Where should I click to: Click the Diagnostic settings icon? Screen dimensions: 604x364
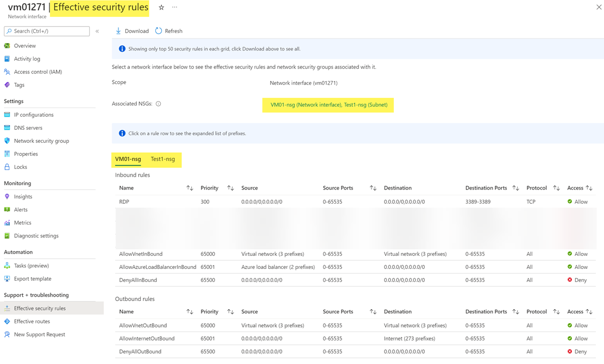(x=7, y=236)
